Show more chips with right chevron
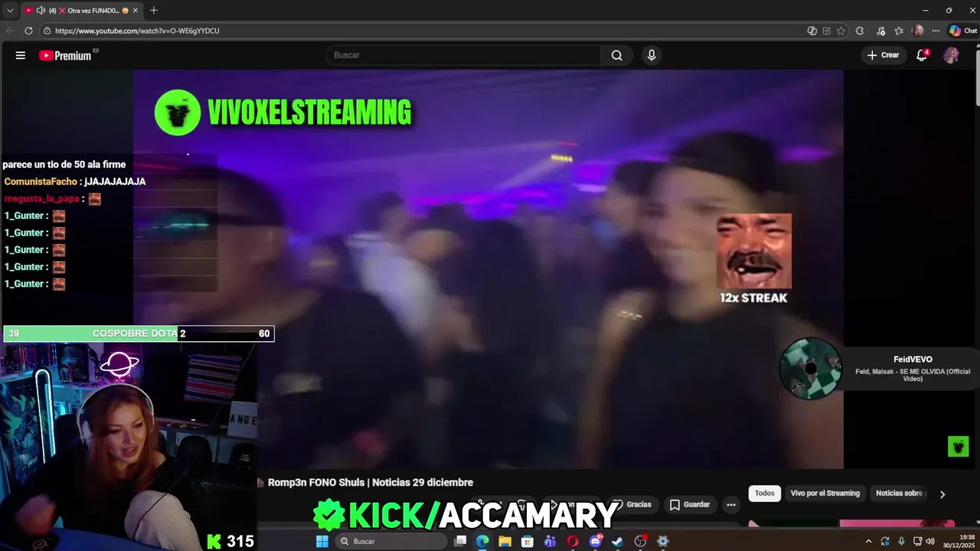980x551 pixels. click(x=942, y=494)
